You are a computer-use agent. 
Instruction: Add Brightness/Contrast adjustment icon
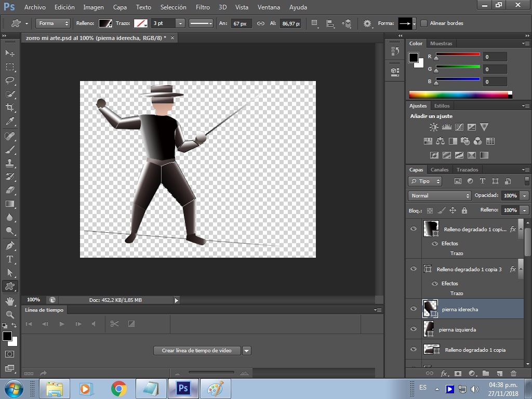434,127
